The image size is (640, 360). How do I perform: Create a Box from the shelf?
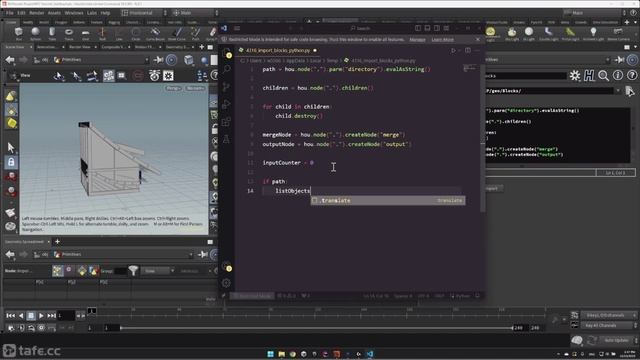[19, 33]
